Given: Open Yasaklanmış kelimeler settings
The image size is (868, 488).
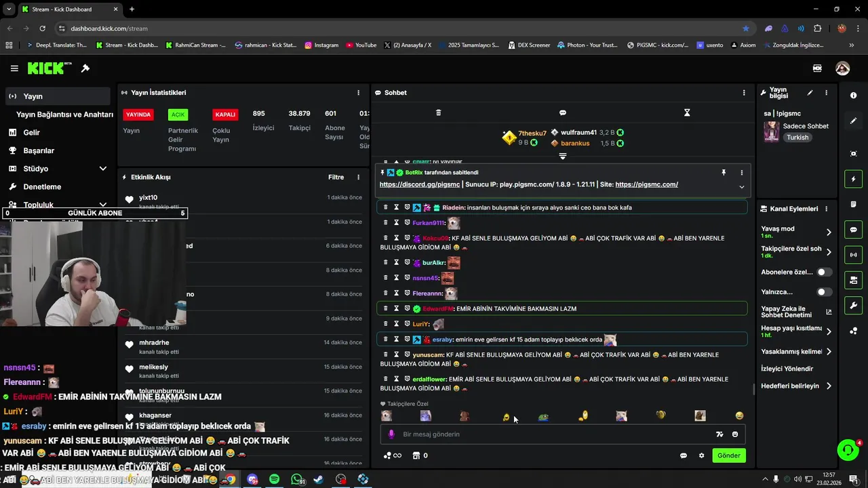Looking at the screenshot, I should click(795, 352).
